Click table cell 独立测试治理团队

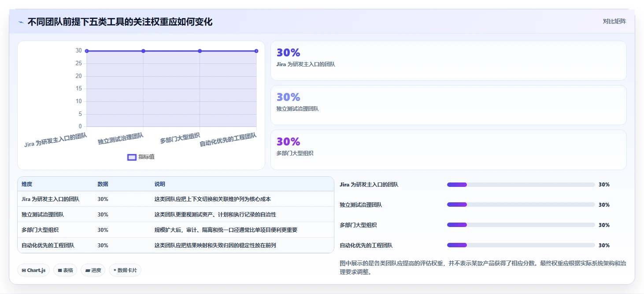[x=43, y=215]
